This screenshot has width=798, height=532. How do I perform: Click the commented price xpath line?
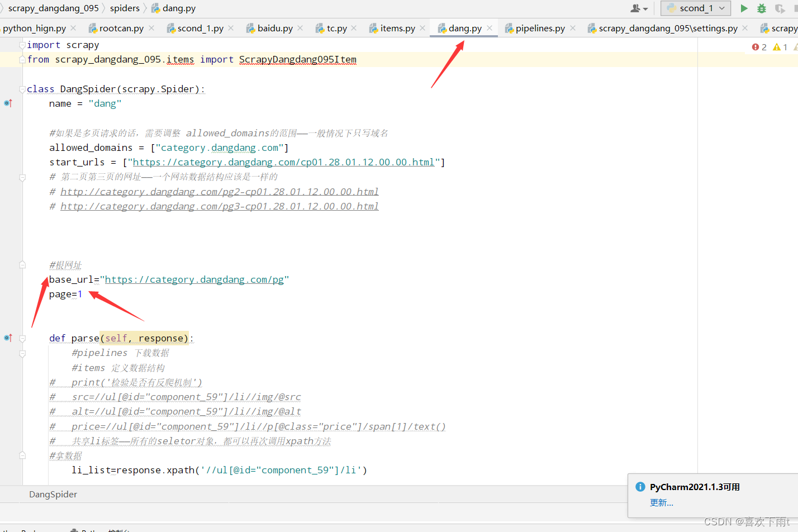(x=248, y=426)
